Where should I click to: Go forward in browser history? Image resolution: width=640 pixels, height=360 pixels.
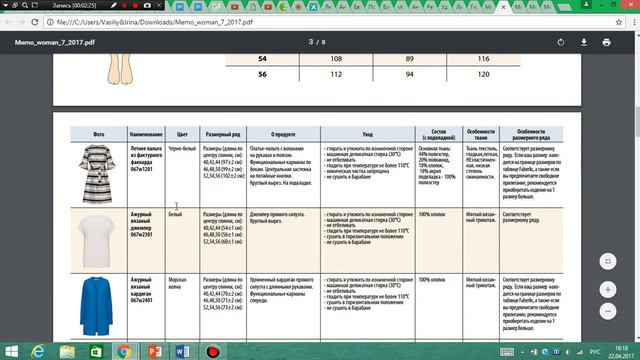(x=21, y=22)
